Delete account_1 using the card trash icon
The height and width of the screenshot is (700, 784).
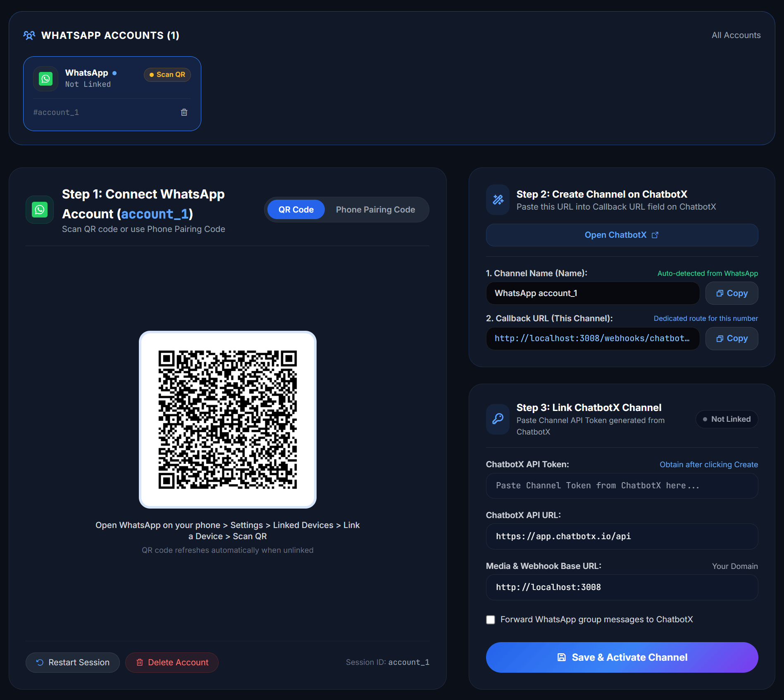click(184, 112)
